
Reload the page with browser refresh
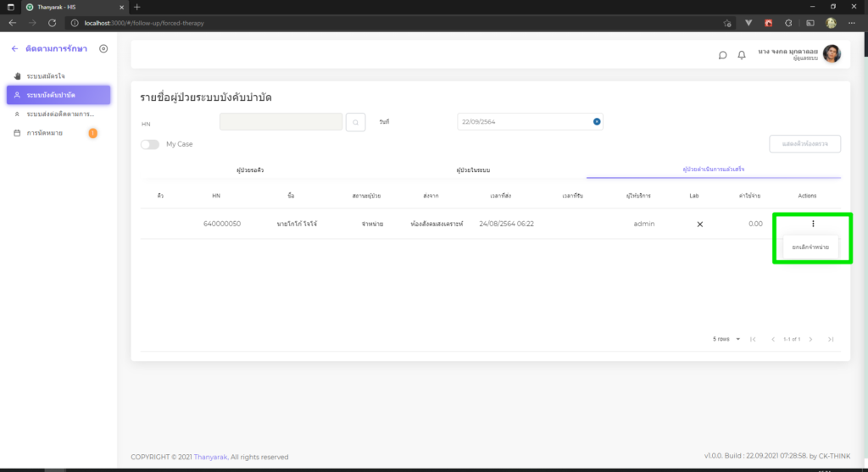pyautogui.click(x=53, y=23)
